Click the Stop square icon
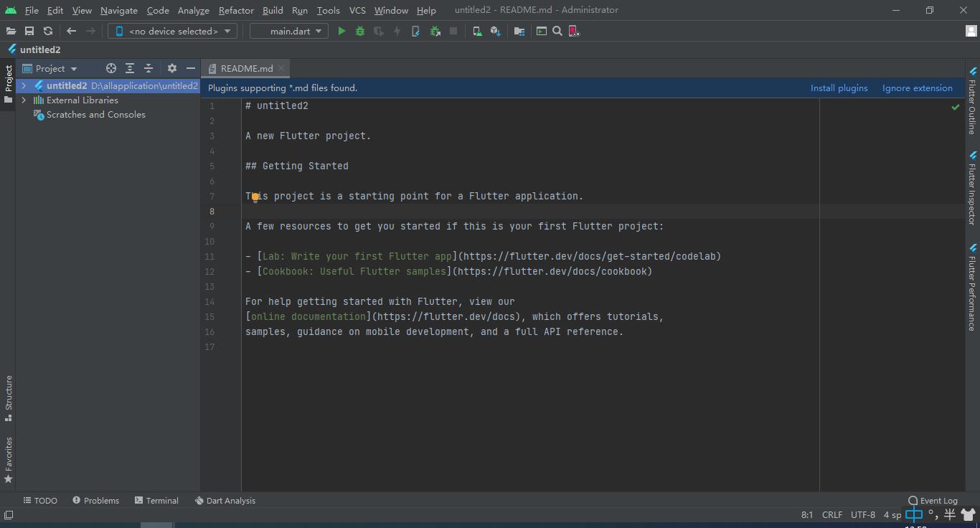 pos(453,31)
